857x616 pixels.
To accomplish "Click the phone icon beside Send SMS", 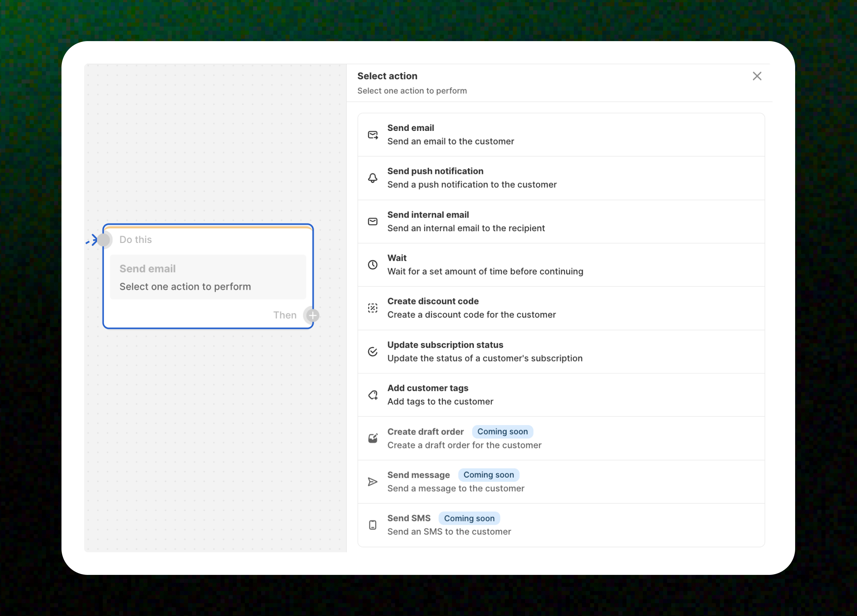I will 373,525.
